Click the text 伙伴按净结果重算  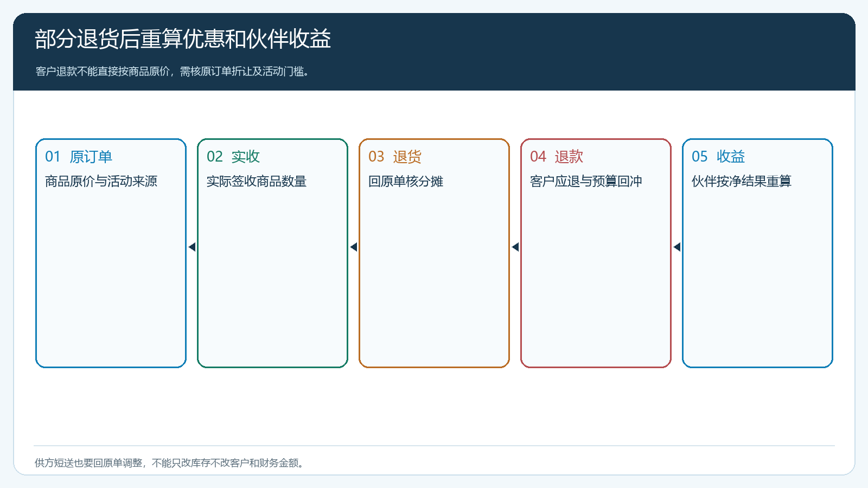[742, 181]
